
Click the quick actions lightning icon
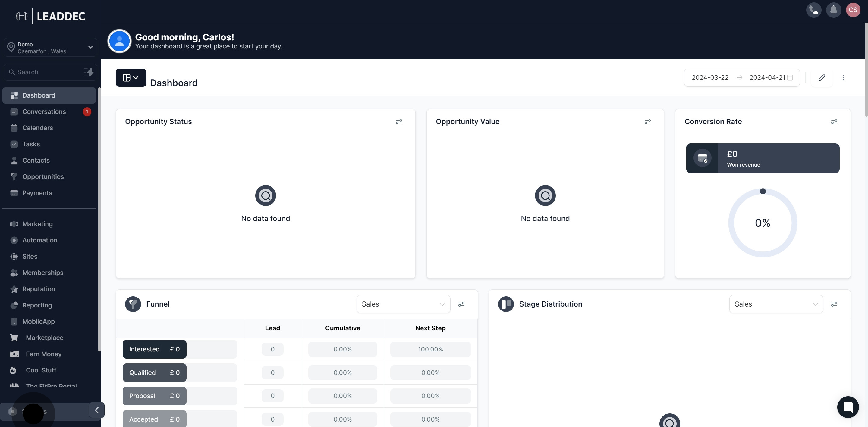click(x=89, y=72)
